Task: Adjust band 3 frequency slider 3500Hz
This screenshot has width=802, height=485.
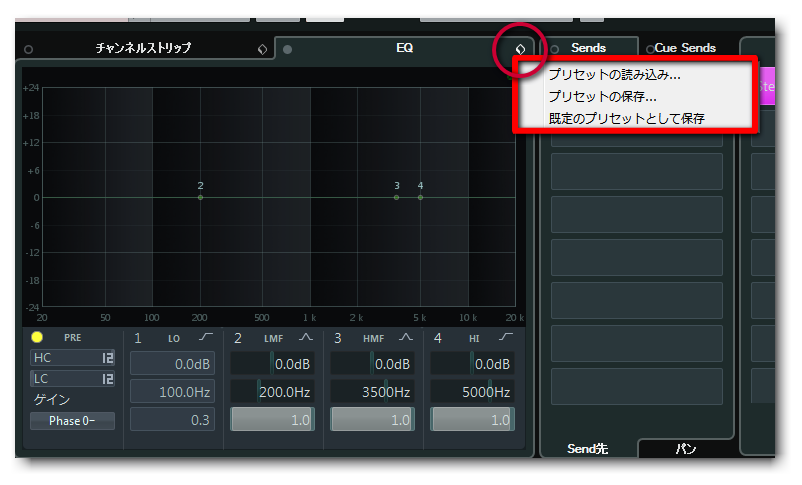Action: coord(372,392)
